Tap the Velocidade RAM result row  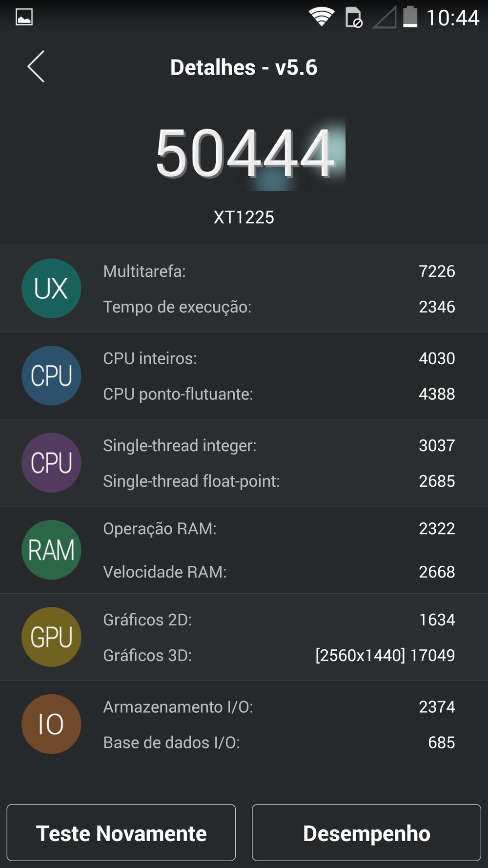coord(278,572)
